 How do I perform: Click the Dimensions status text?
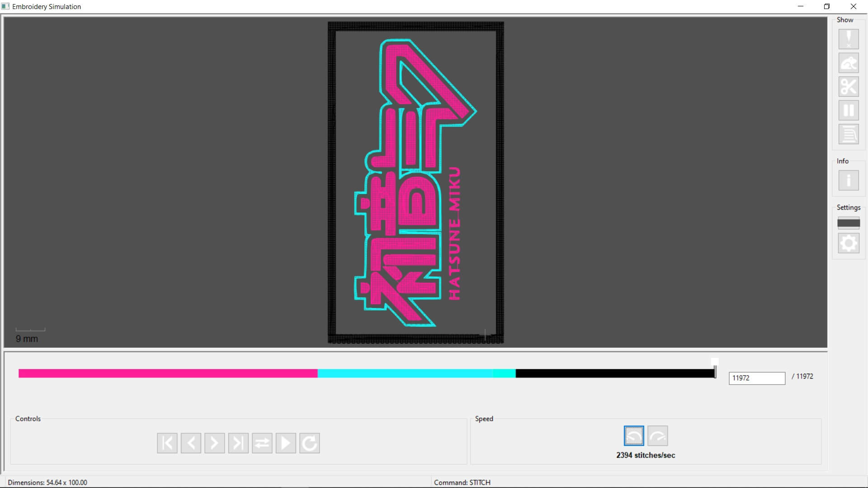[x=47, y=482]
